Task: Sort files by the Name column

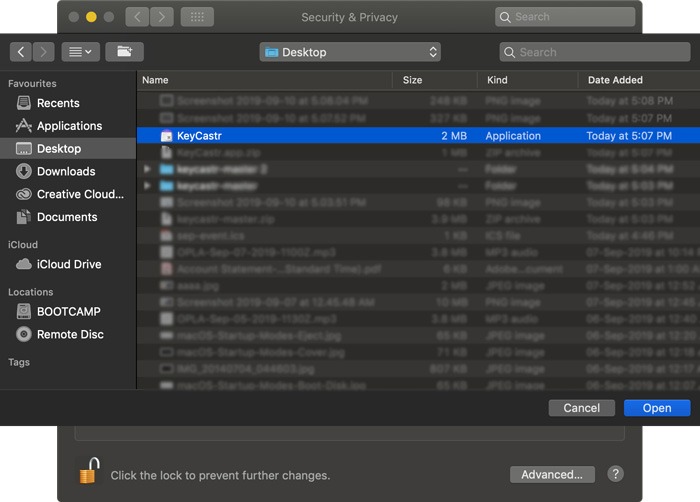Action: [264, 80]
